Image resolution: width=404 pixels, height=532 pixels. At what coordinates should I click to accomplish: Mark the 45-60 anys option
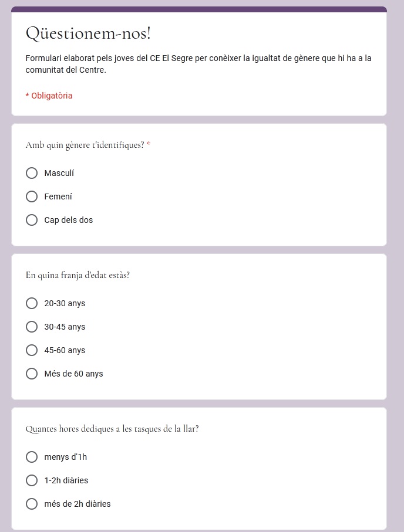32,351
